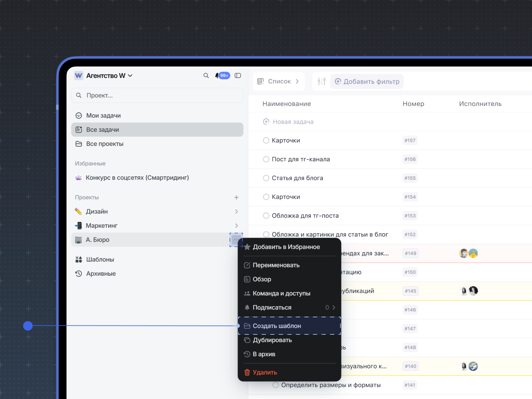532x399 pixels.
Task: Toggle completion circle for Статья для блога
Action: pyautogui.click(x=266, y=178)
